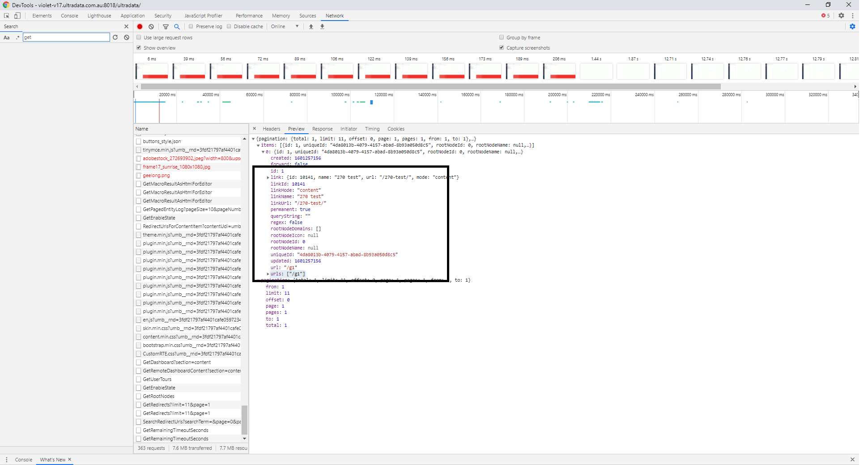Select GetUserTours request
This screenshot has width=868, height=465.
pyautogui.click(x=188, y=379)
